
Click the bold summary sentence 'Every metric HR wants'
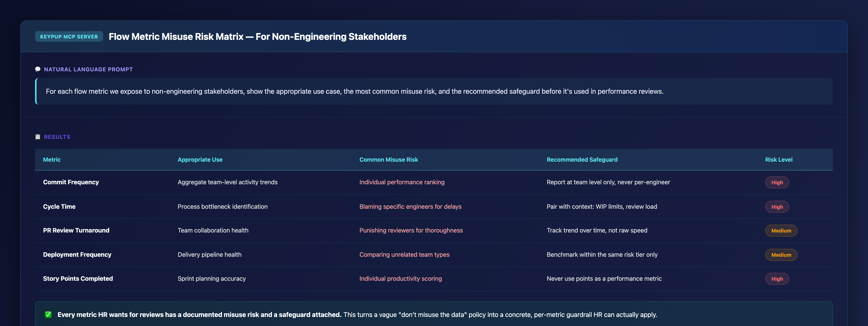pyautogui.click(x=199, y=314)
